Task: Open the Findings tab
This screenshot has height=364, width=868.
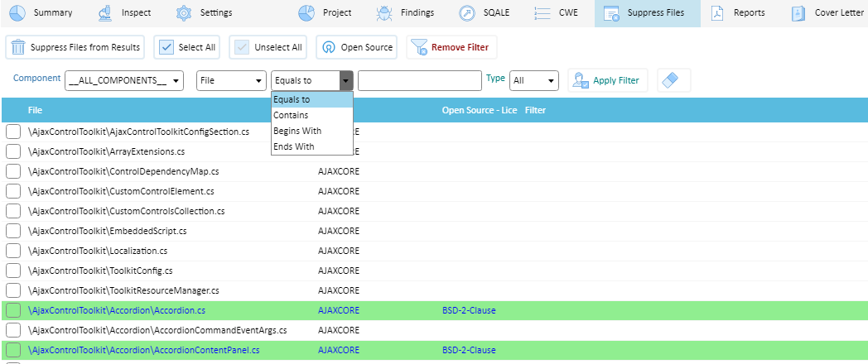Action: 406,12
